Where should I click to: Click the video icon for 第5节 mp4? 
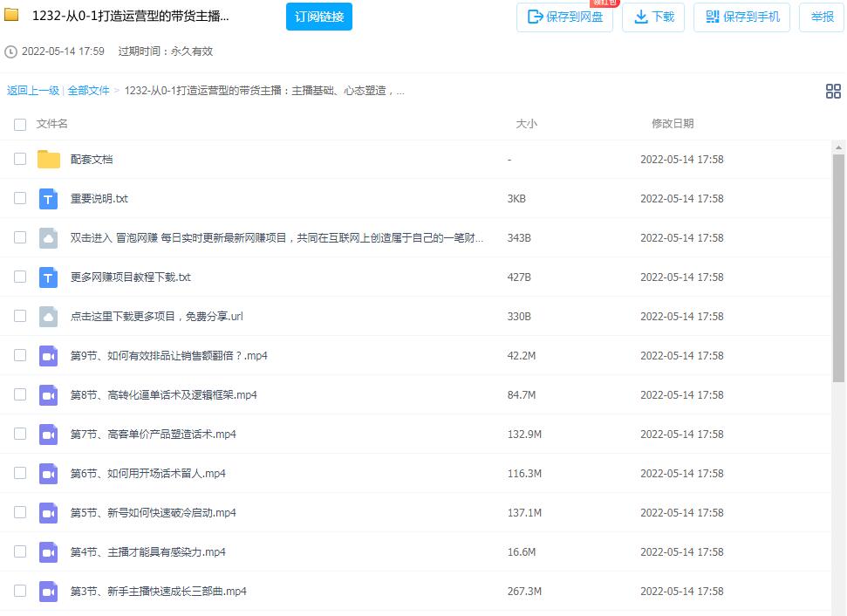(x=49, y=513)
